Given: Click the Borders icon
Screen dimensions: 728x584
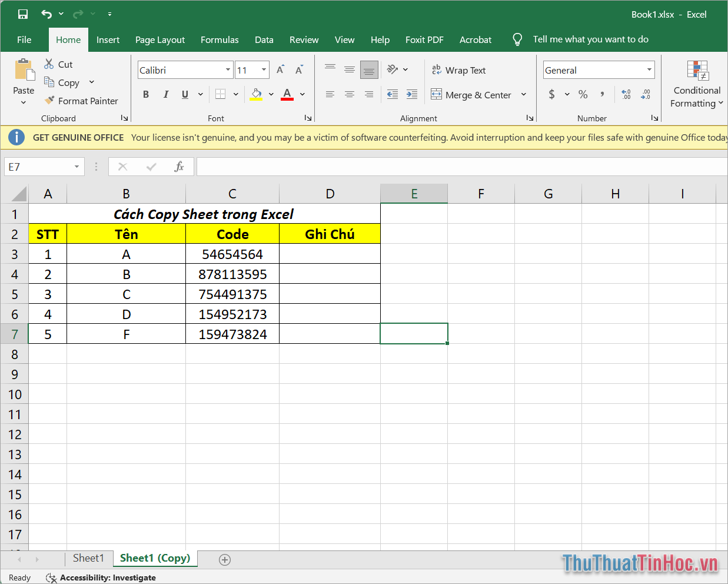Looking at the screenshot, I should point(220,94).
